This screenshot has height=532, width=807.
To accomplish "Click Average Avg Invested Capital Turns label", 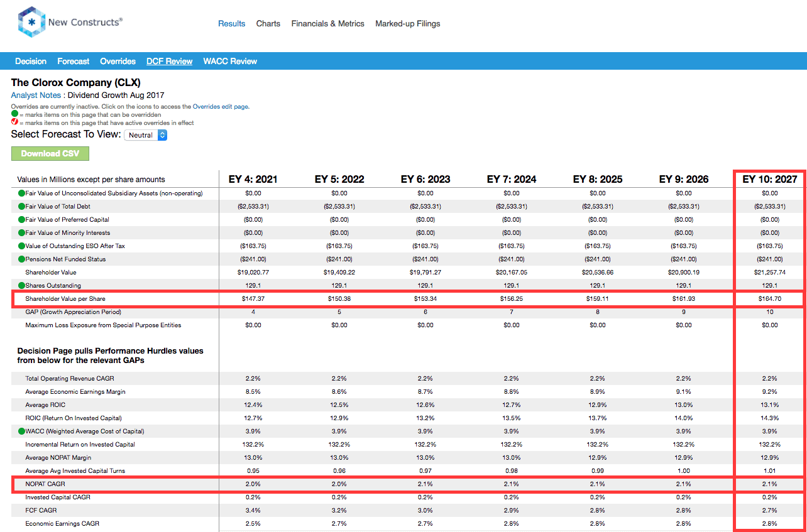I will (x=75, y=471).
